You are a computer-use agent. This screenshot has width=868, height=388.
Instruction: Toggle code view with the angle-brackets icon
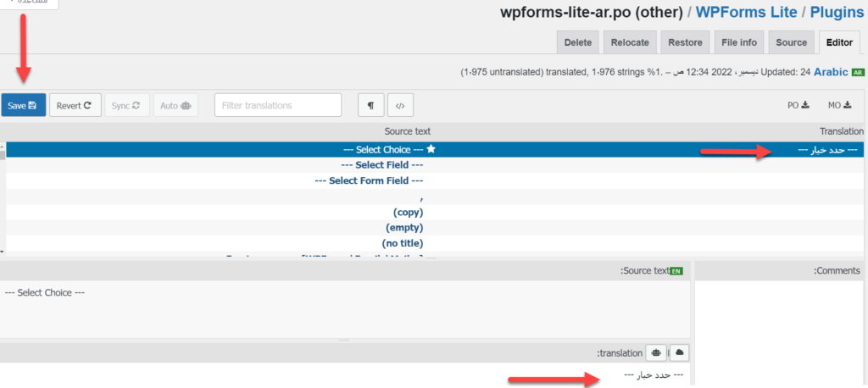(x=401, y=105)
